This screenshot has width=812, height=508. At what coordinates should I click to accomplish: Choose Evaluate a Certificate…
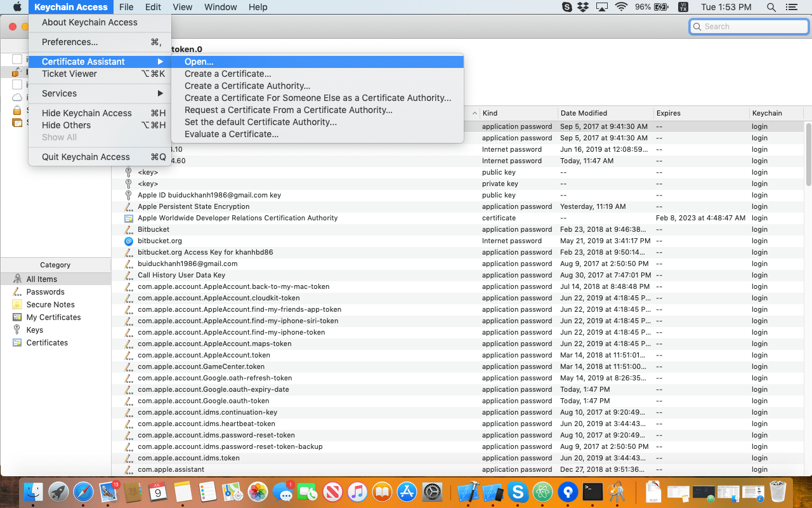coord(317,134)
